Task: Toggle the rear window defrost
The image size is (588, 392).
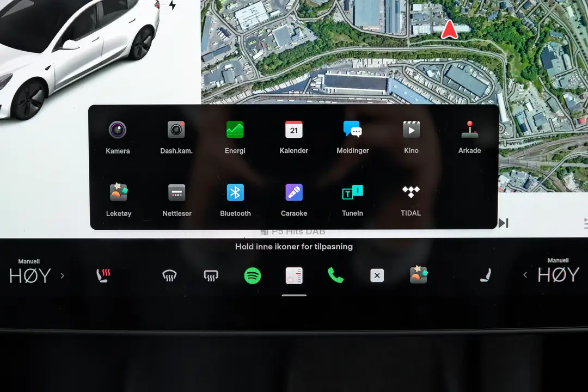Action: (211, 275)
